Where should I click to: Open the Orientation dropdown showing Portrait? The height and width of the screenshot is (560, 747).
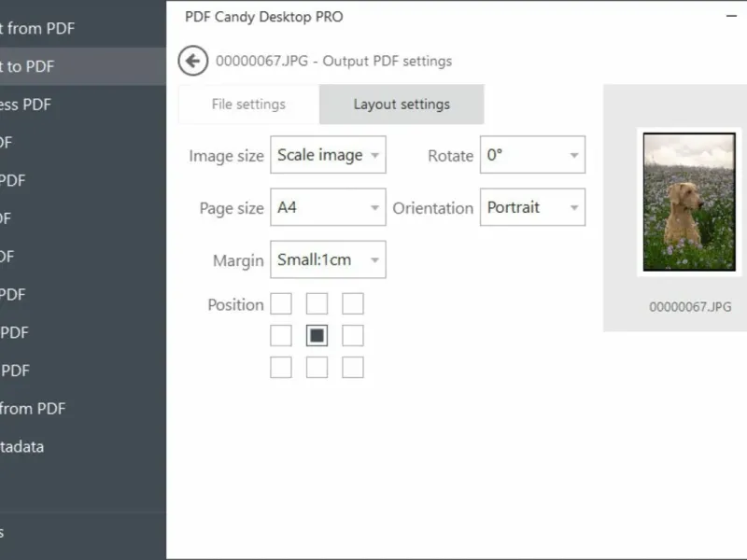pyautogui.click(x=532, y=207)
